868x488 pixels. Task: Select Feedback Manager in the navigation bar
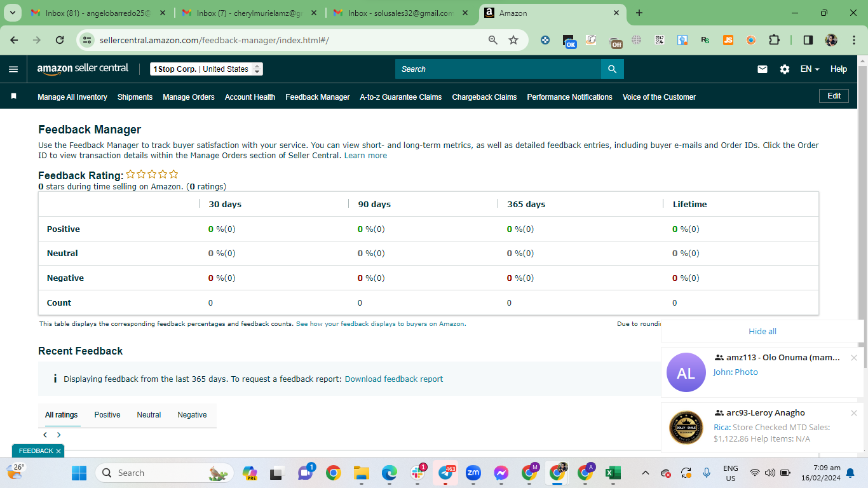[318, 97]
